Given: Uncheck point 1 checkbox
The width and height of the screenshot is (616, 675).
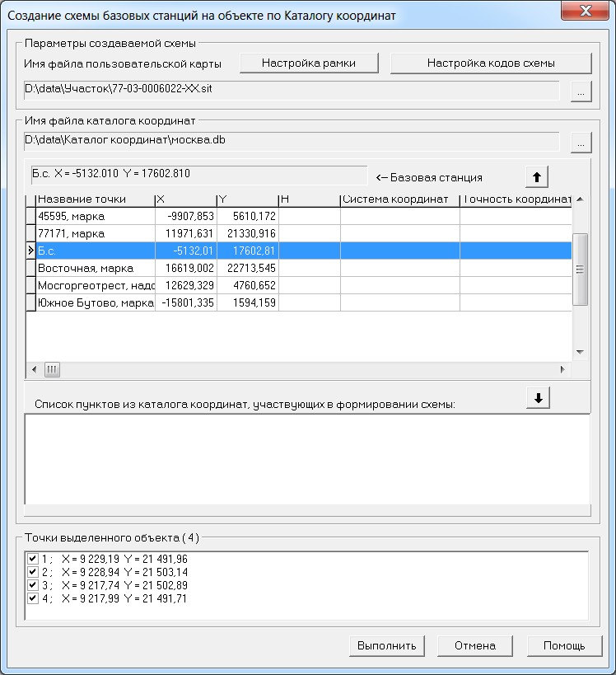Looking at the screenshot, I should [x=33, y=559].
